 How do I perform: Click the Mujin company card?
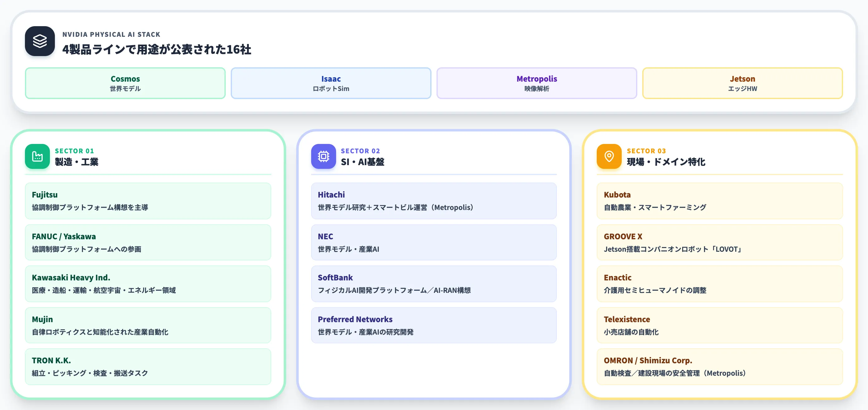[148, 325]
